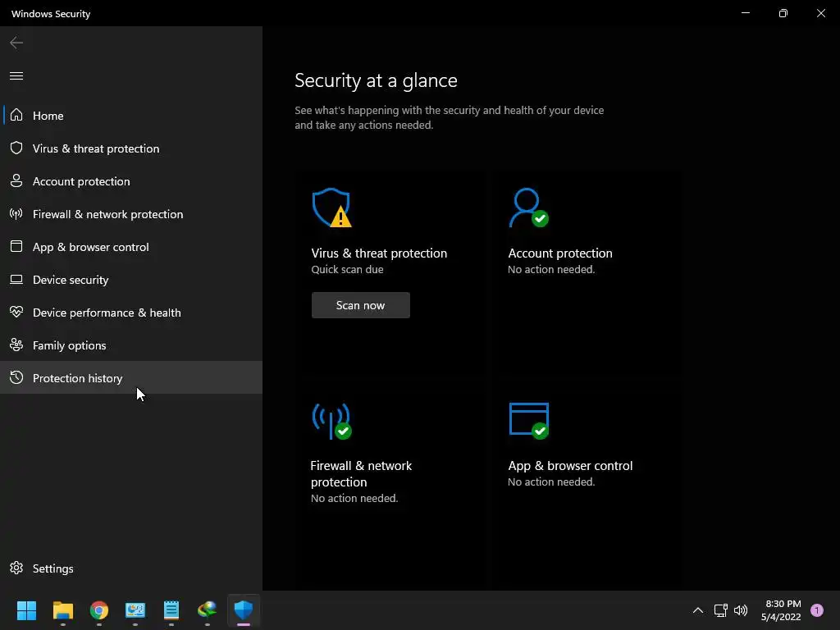840x630 pixels.
Task: Click the window icon beside App & browser control
Action: point(16,246)
